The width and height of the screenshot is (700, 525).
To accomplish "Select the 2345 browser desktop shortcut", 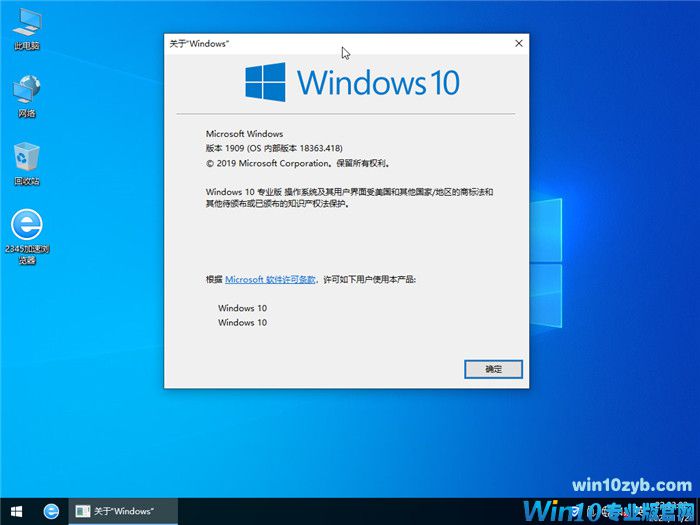I will point(27,237).
